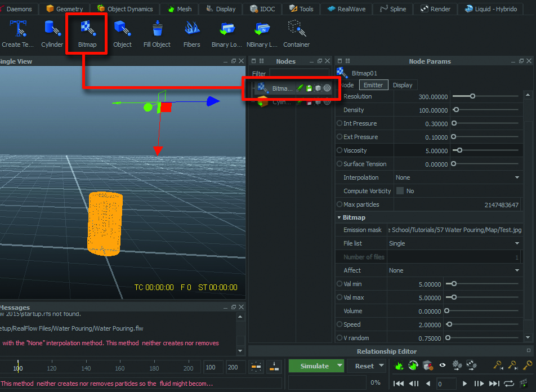536x392 pixels.
Task: Step one frame forward
Action: (x=479, y=384)
